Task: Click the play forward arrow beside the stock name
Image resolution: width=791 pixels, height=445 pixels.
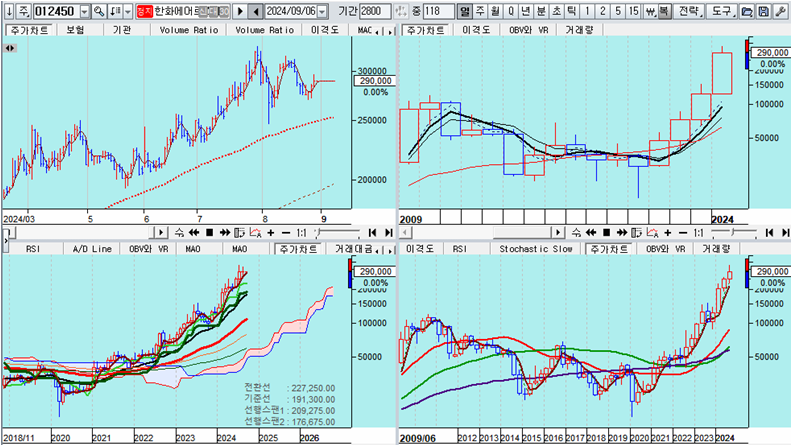Action: pyautogui.click(x=239, y=11)
